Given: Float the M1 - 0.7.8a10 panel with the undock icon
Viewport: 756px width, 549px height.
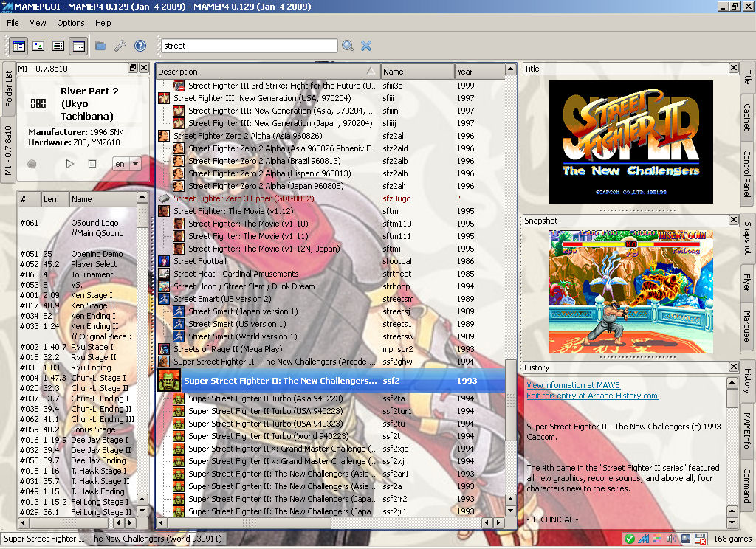Looking at the screenshot, I should [133, 68].
